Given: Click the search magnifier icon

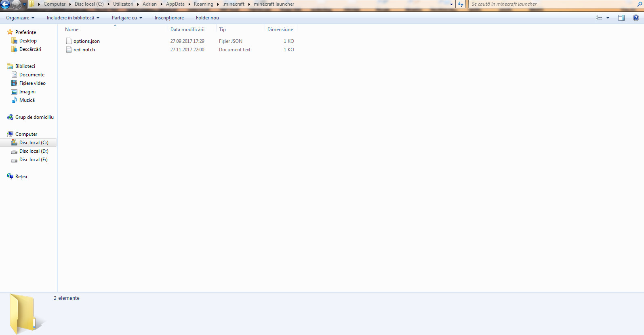Looking at the screenshot, I should (640, 4).
